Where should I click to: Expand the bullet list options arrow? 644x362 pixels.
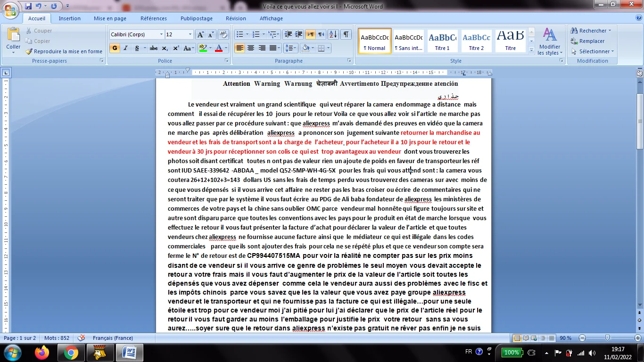(247, 34)
